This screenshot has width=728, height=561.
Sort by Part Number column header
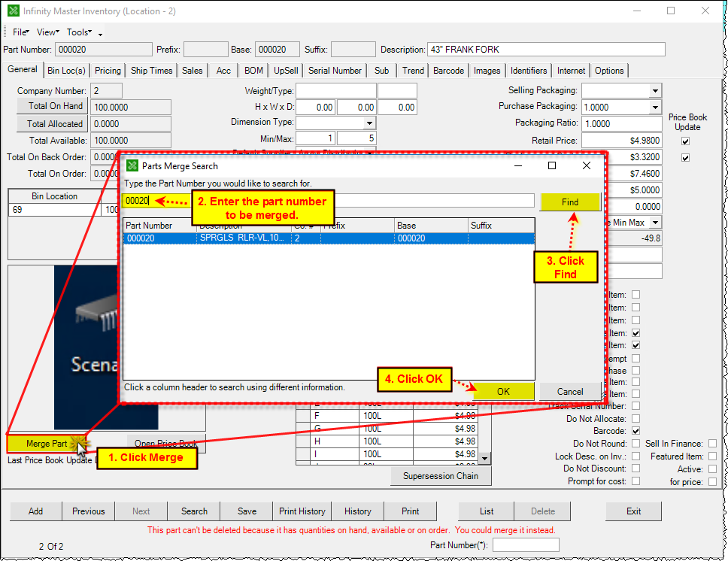160,226
